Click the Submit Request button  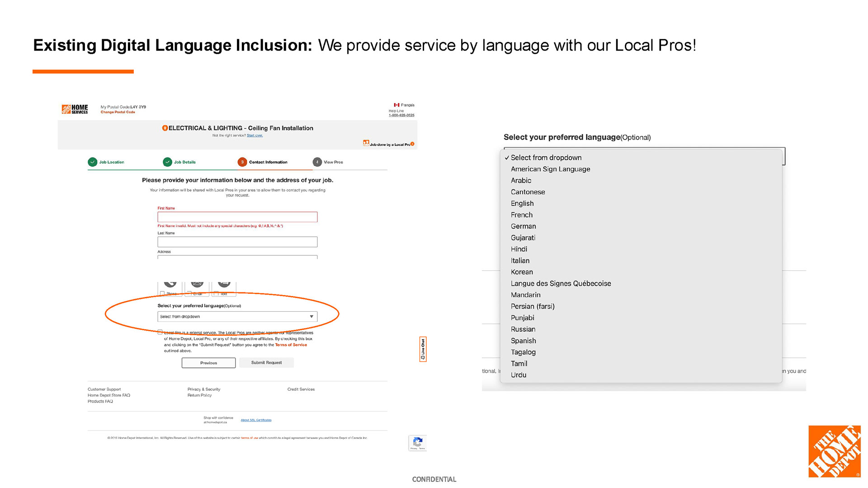(x=266, y=362)
